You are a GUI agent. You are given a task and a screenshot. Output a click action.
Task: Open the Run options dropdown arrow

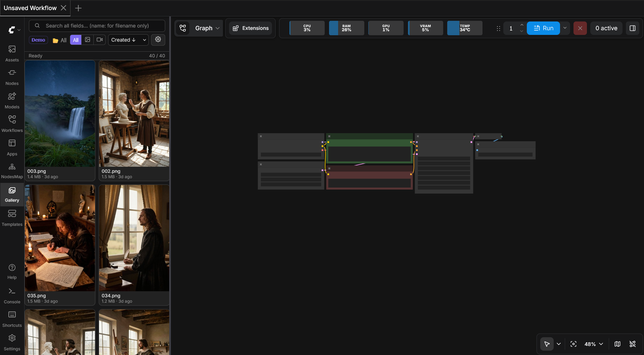coord(565,28)
